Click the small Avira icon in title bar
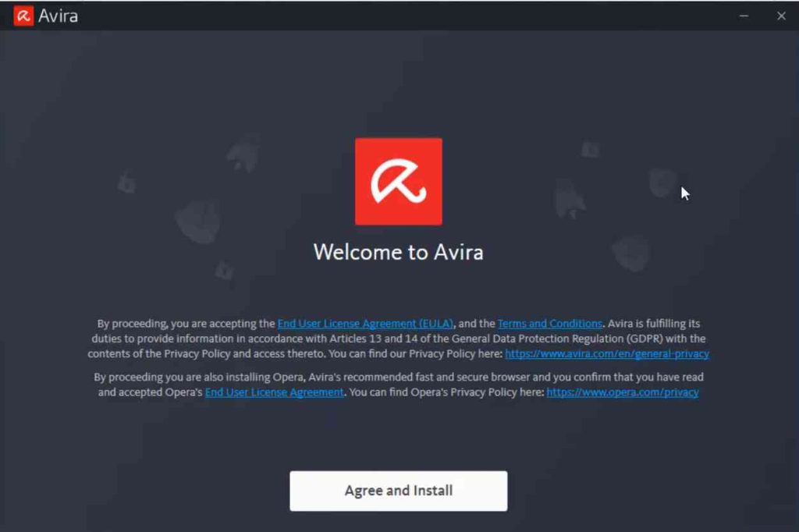The height and width of the screenshot is (532, 799). click(23, 16)
